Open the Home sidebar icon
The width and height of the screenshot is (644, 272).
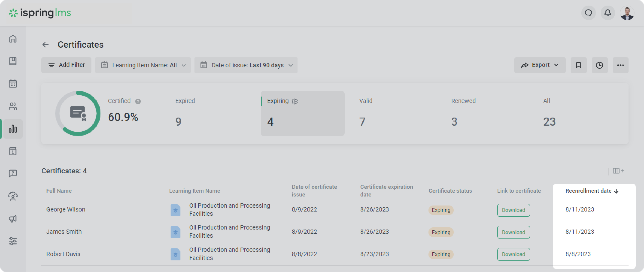[13, 39]
